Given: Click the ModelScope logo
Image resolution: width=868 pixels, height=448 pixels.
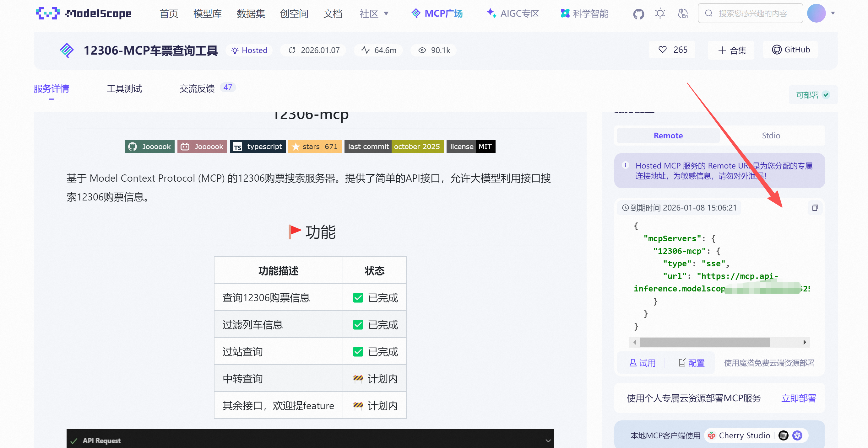Looking at the screenshot, I should pyautogui.click(x=83, y=13).
